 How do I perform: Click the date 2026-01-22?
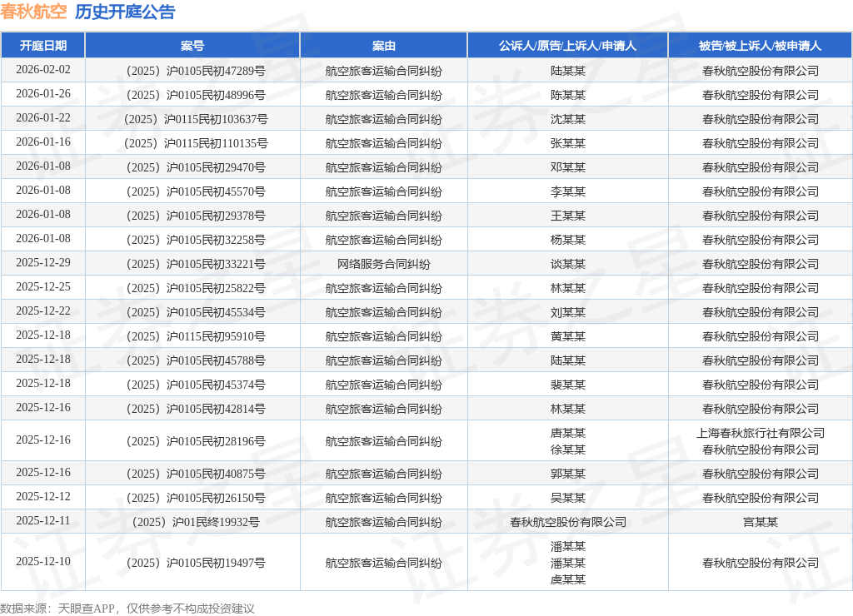tap(43, 118)
